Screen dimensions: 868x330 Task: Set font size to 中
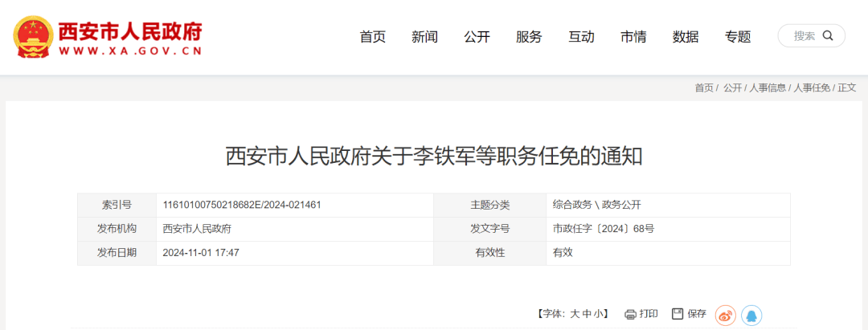pos(588,315)
